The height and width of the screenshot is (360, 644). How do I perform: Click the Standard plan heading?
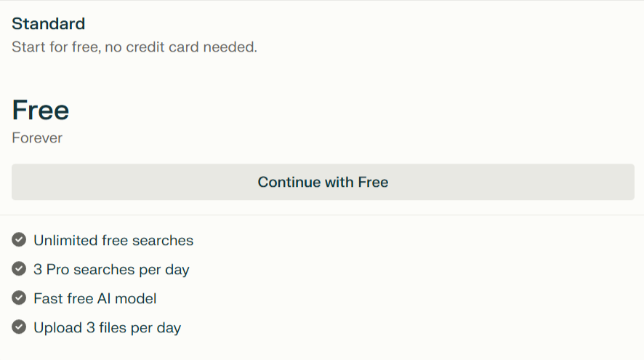point(49,24)
